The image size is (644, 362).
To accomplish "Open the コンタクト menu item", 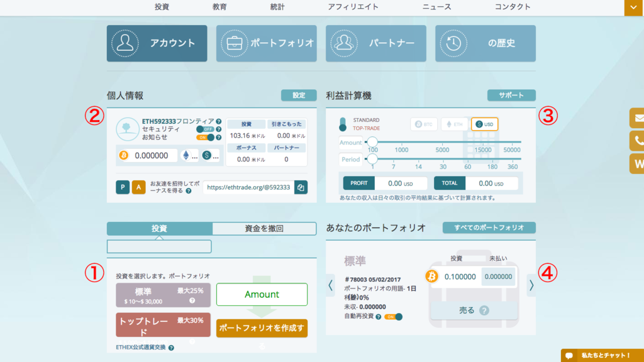I will [x=512, y=7].
